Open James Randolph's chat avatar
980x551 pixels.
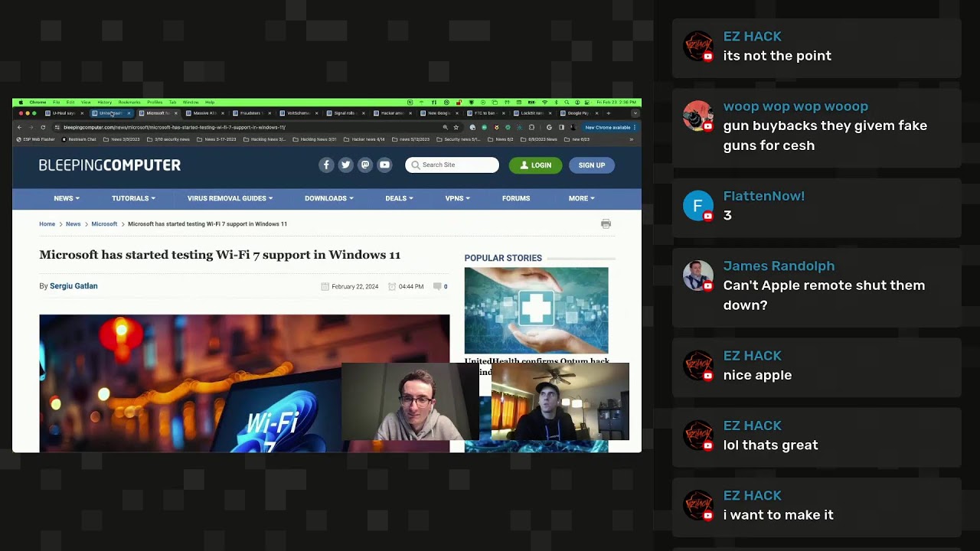pos(697,276)
